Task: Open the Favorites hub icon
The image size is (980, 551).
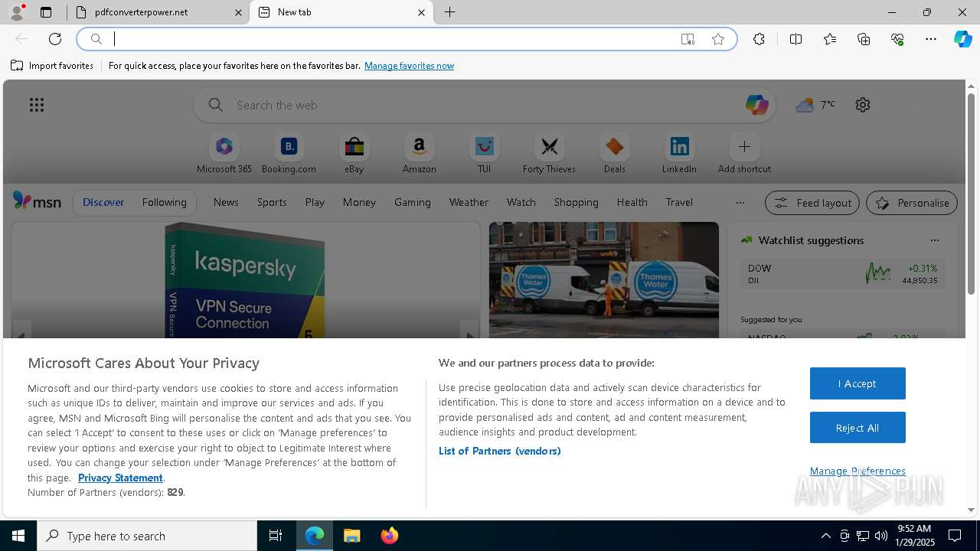Action: [830, 39]
